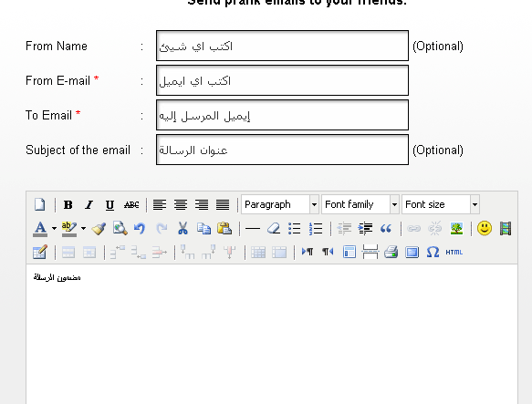This screenshot has width=532, height=404.
Task: Click insert row before icon
Action: tap(118, 252)
